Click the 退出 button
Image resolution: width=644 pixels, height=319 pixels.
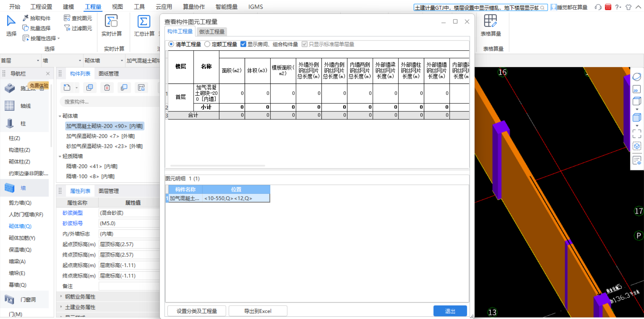(x=450, y=311)
